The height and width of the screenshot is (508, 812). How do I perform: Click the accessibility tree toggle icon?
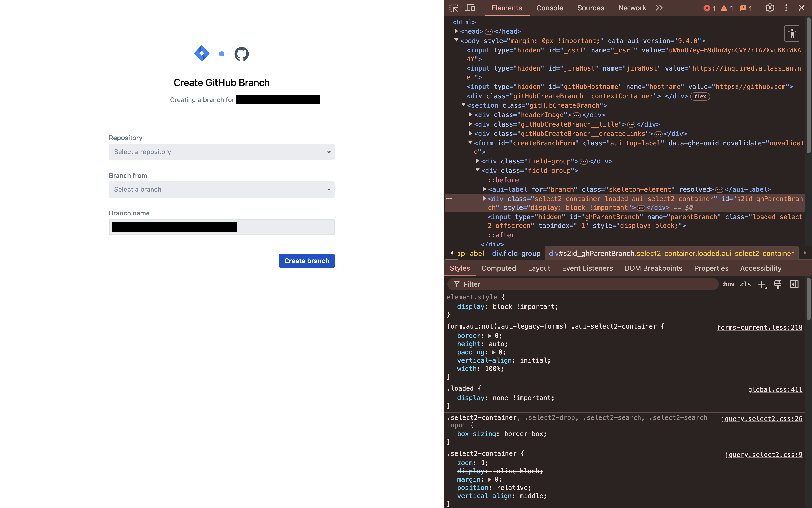pyautogui.click(x=792, y=34)
